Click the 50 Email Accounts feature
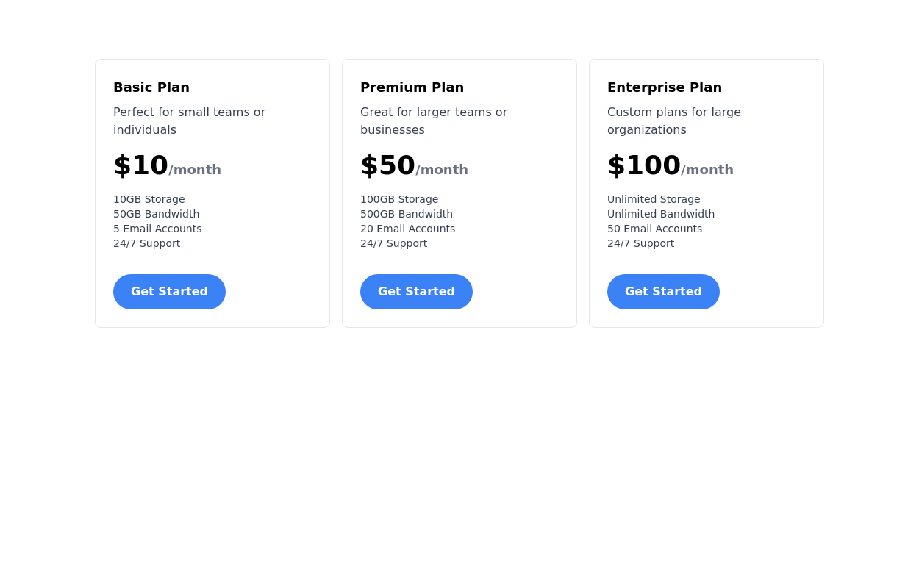 click(654, 229)
